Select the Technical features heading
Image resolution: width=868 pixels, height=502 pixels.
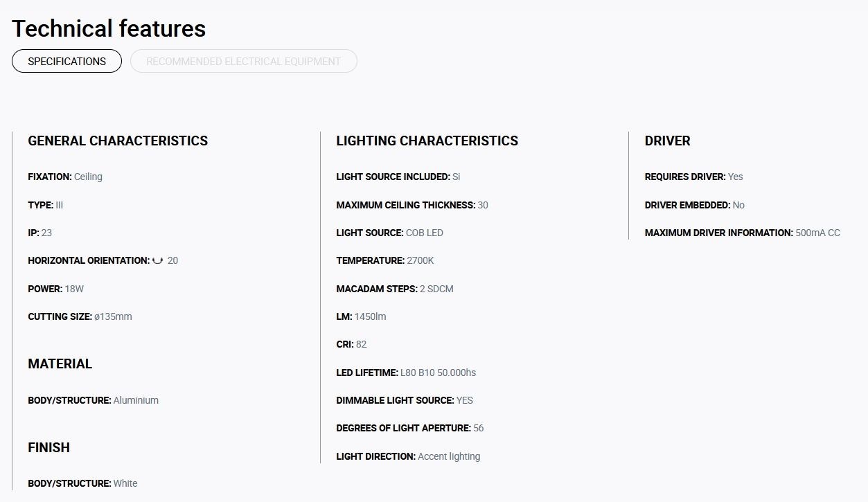pyautogui.click(x=109, y=28)
